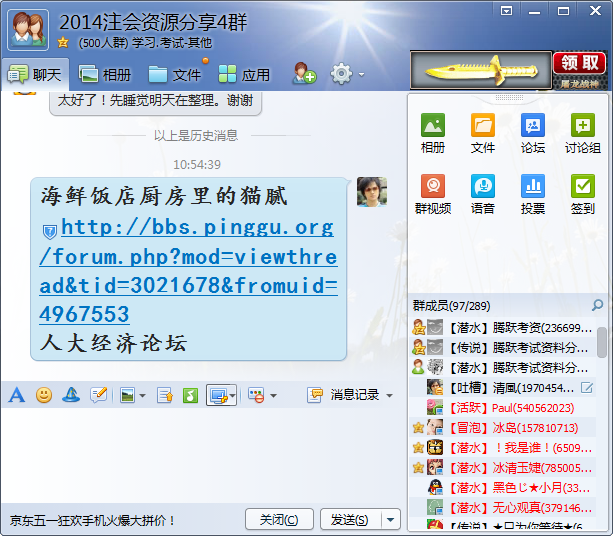Select member 清風(1970454…
The height and width of the screenshot is (536, 613).
[502, 388]
